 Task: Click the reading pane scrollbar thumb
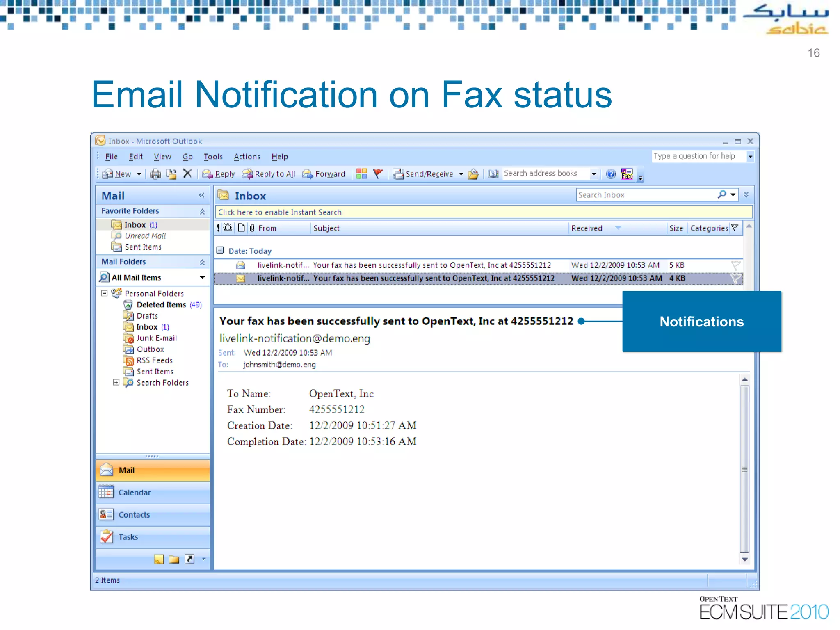tap(745, 469)
